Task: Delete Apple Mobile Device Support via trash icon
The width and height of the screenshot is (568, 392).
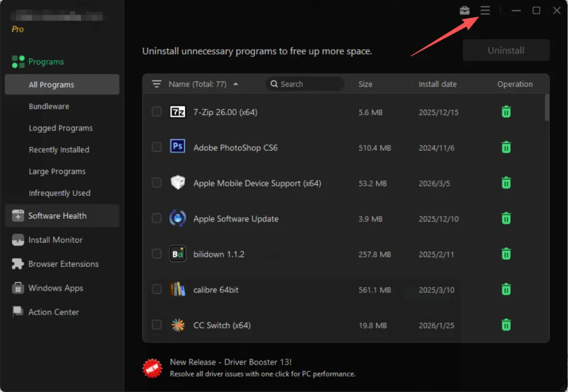Action: click(506, 183)
